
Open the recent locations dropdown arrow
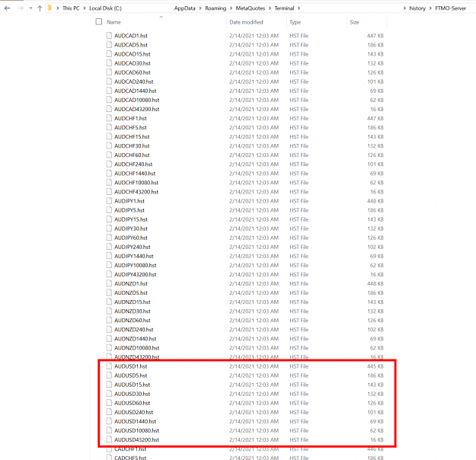pos(30,8)
